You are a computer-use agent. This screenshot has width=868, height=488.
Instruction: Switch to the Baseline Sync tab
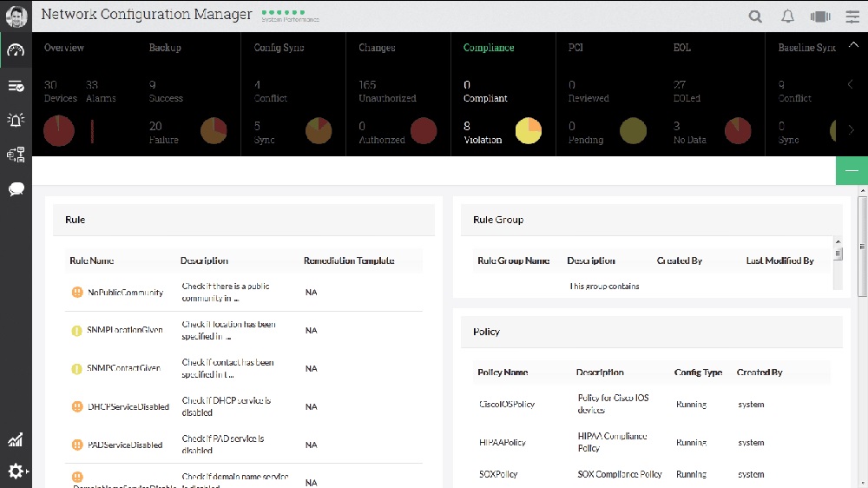(x=807, y=48)
